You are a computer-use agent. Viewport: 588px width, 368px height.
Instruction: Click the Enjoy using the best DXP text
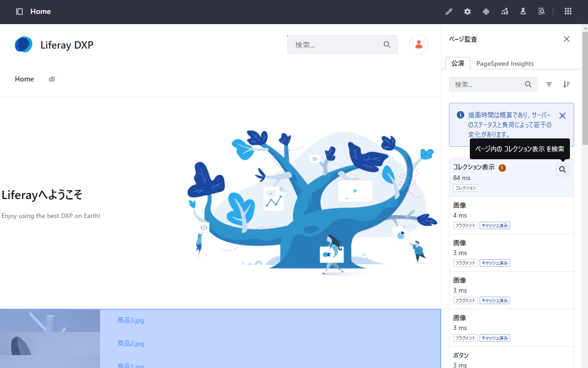51,216
